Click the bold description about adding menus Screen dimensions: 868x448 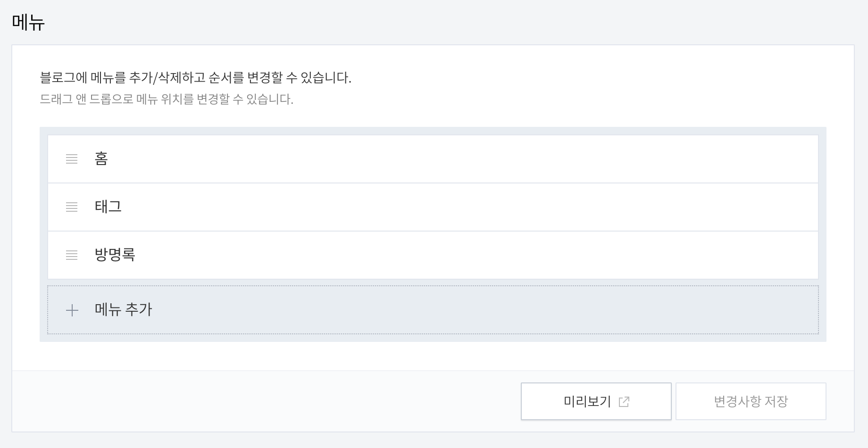197,77
